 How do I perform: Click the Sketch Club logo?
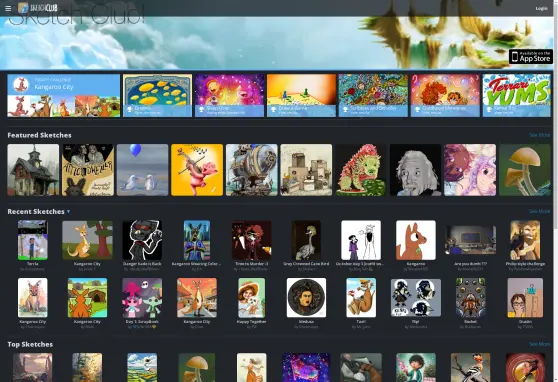pos(38,7)
